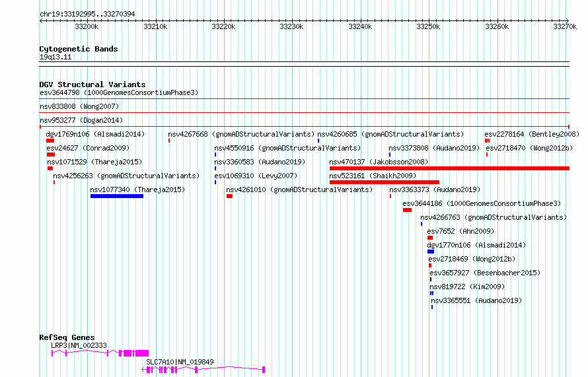Click the blue bar under dgv1770n106
Screen dimensions: 588x377
(431, 252)
